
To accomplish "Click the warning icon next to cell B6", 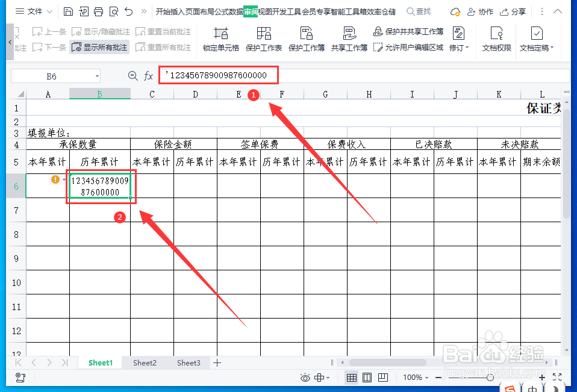I will point(54,179).
